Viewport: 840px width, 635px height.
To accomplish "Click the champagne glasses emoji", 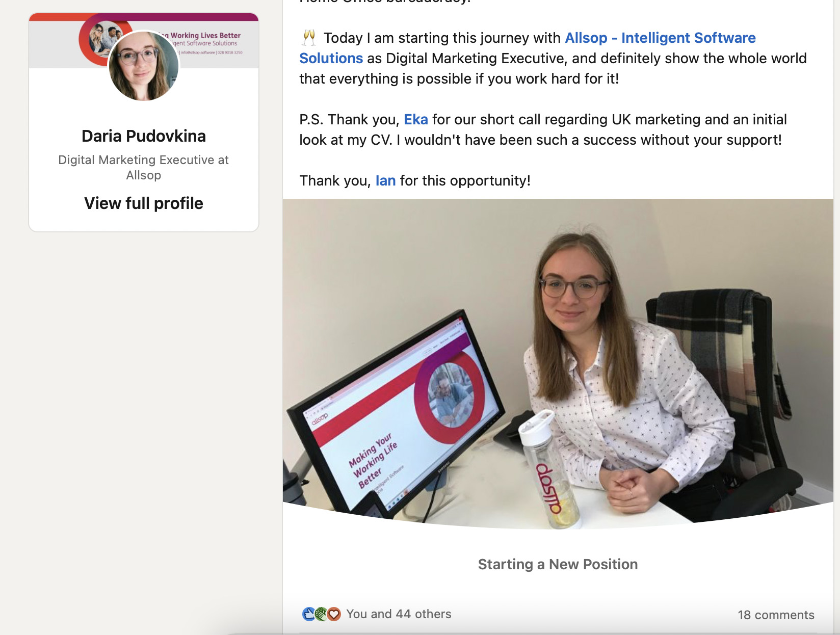I will 309,38.
